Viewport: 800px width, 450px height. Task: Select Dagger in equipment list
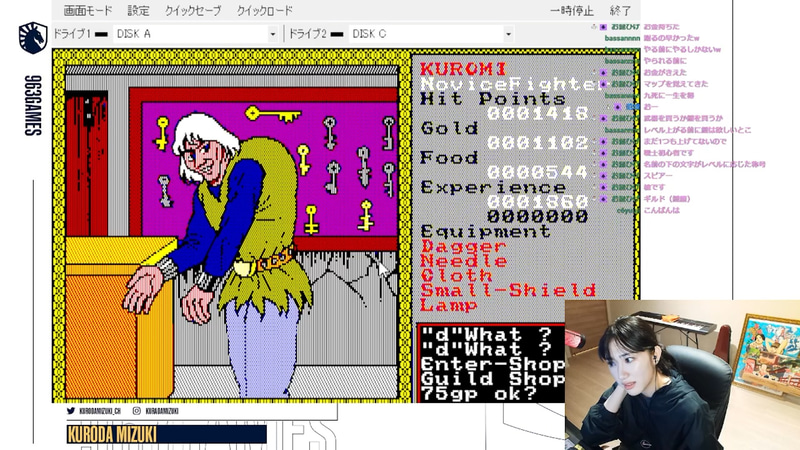tap(463, 246)
